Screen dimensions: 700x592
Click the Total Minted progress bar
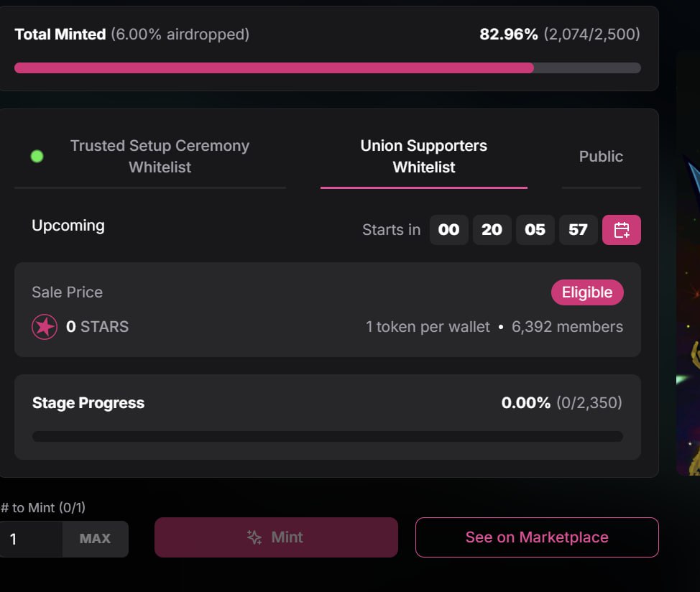click(x=327, y=68)
